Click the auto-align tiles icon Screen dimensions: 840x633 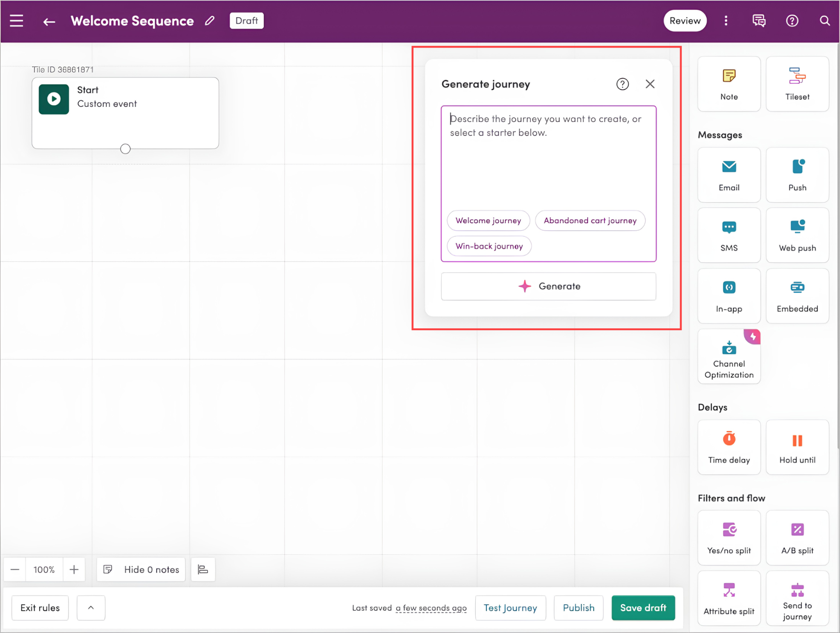click(203, 569)
